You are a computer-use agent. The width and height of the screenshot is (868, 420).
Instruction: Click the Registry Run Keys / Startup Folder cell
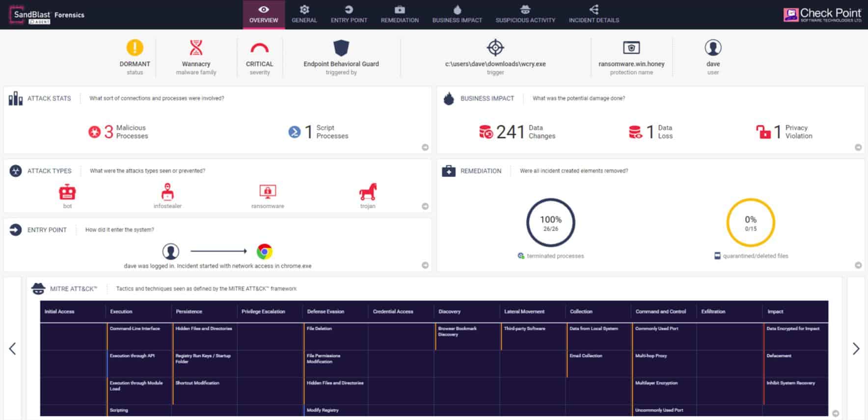pos(205,364)
